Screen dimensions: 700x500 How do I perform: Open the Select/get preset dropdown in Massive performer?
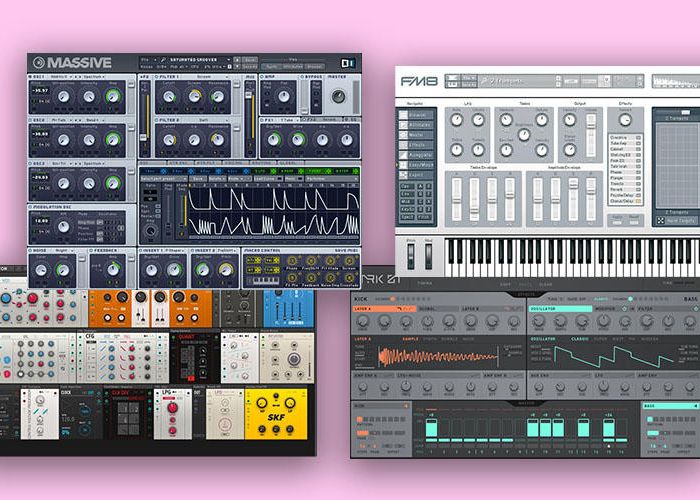pyautogui.click(x=163, y=179)
